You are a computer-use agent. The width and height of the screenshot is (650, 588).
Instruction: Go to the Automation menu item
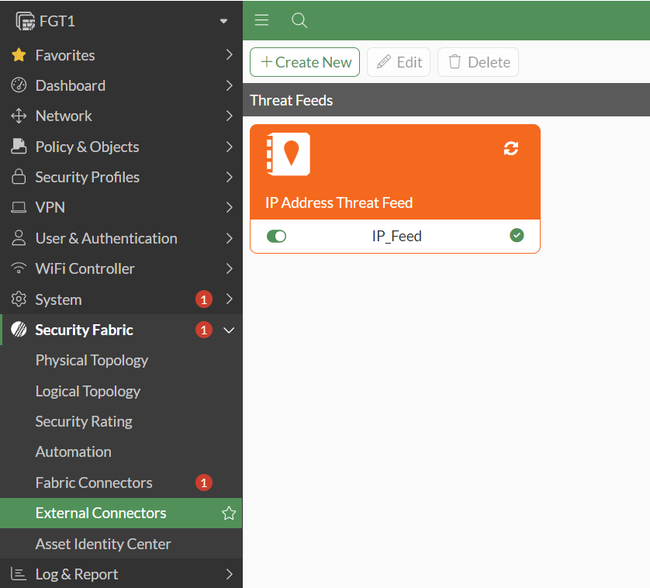73,452
